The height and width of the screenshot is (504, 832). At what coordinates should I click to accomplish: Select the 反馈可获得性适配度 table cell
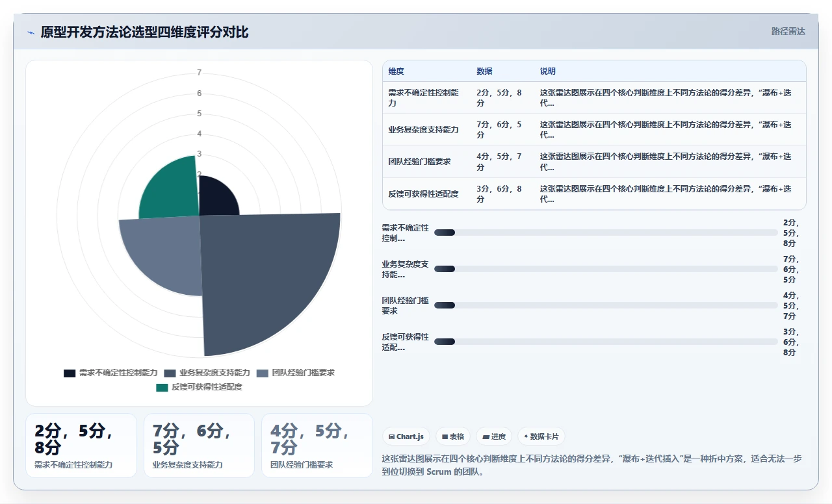(426, 194)
